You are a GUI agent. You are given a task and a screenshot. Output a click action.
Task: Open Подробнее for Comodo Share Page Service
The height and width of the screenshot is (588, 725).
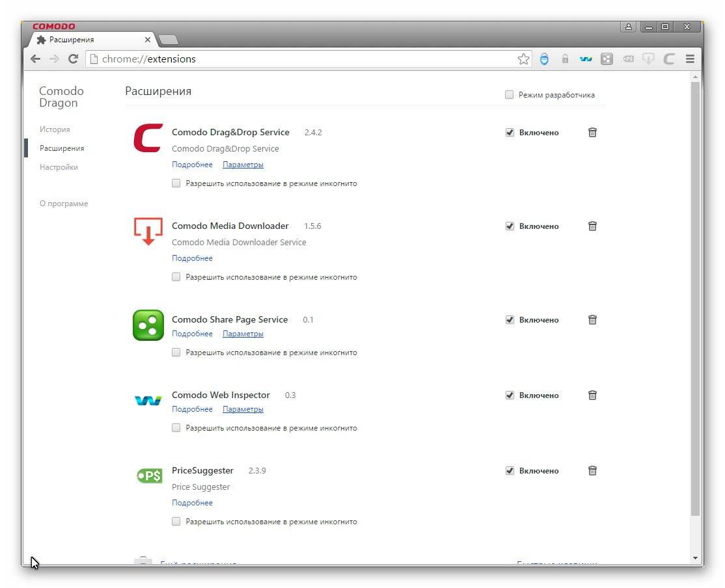[x=192, y=333]
